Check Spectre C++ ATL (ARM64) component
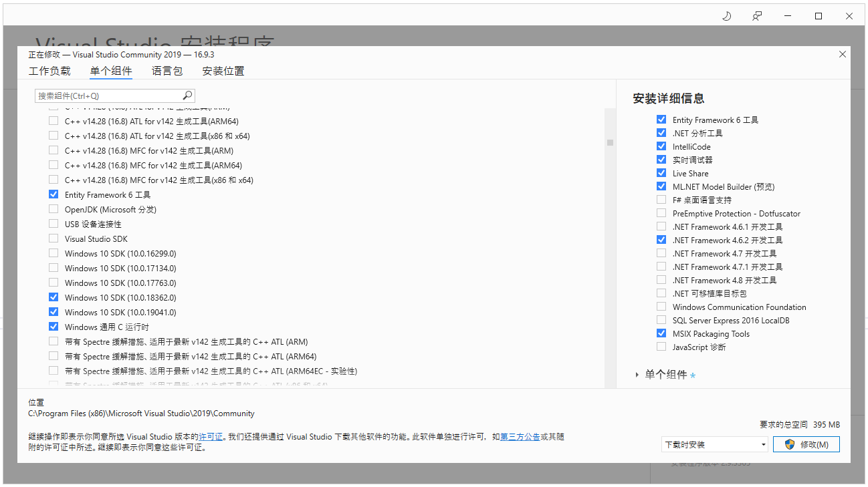 [x=53, y=356]
